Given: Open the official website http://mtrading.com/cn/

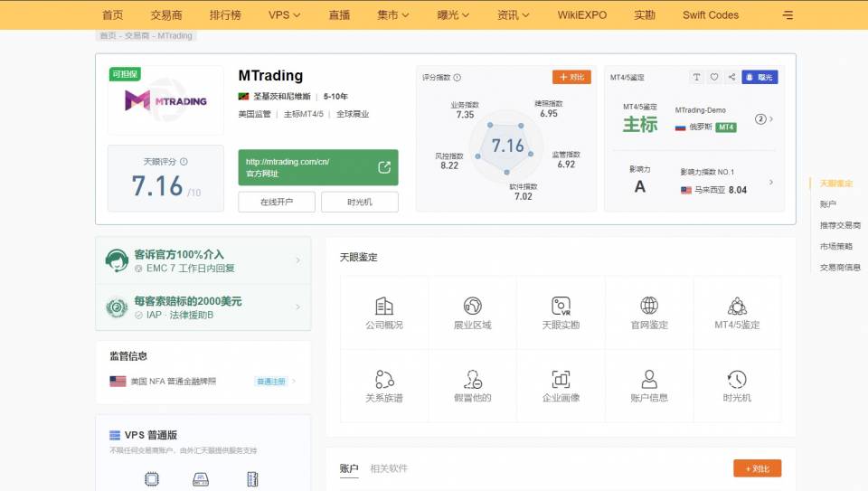Looking at the screenshot, I should pos(317,167).
